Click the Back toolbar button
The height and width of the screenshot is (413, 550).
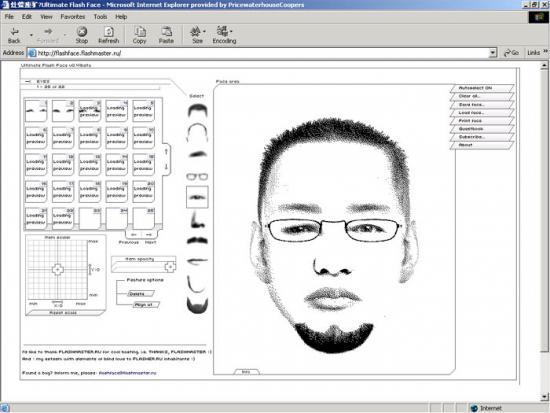[14, 35]
